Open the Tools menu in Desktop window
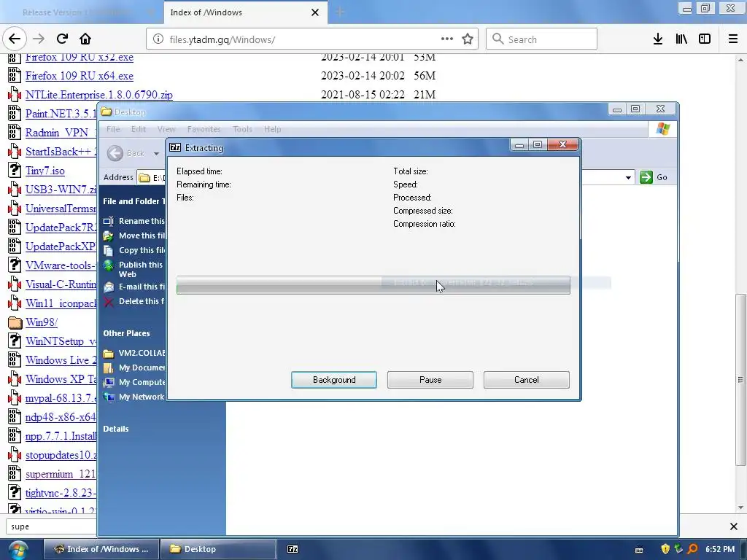Screen dimensions: 747x560 click(242, 129)
